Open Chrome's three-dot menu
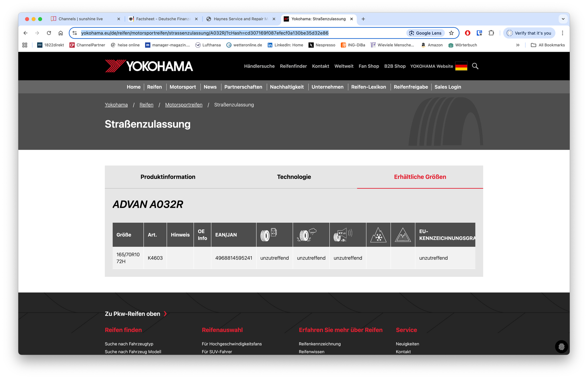This screenshot has height=379, width=588. pyautogui.click(x=562, y=33)
